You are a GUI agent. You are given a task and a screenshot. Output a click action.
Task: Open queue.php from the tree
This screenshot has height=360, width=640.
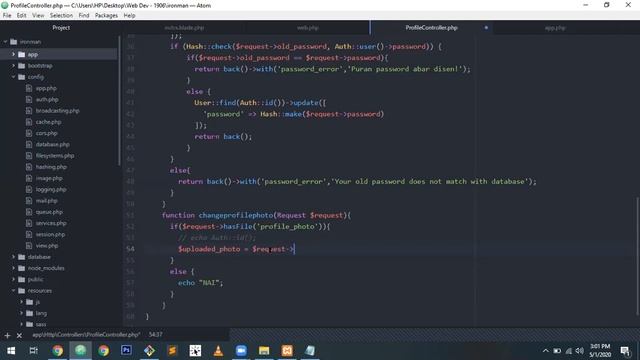(49, 212)
